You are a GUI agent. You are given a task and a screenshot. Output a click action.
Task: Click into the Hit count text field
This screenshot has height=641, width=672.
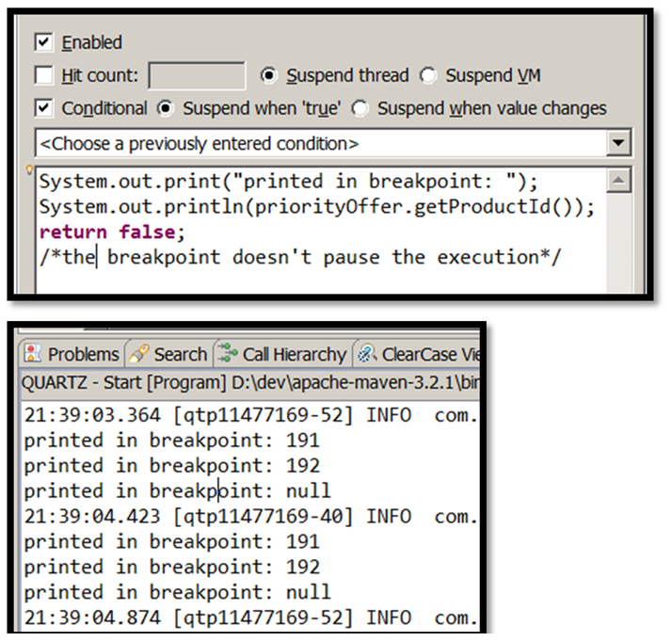point(197,75)
